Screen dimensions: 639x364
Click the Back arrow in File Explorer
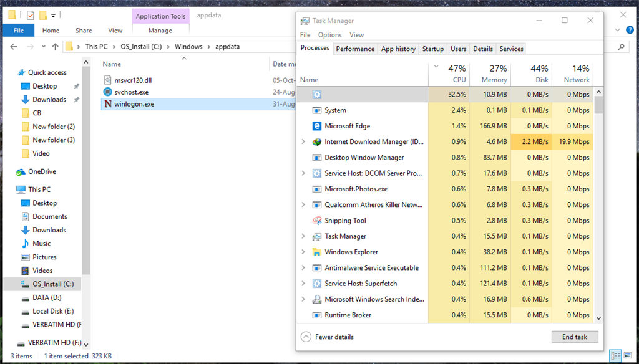tap(14, 47)
